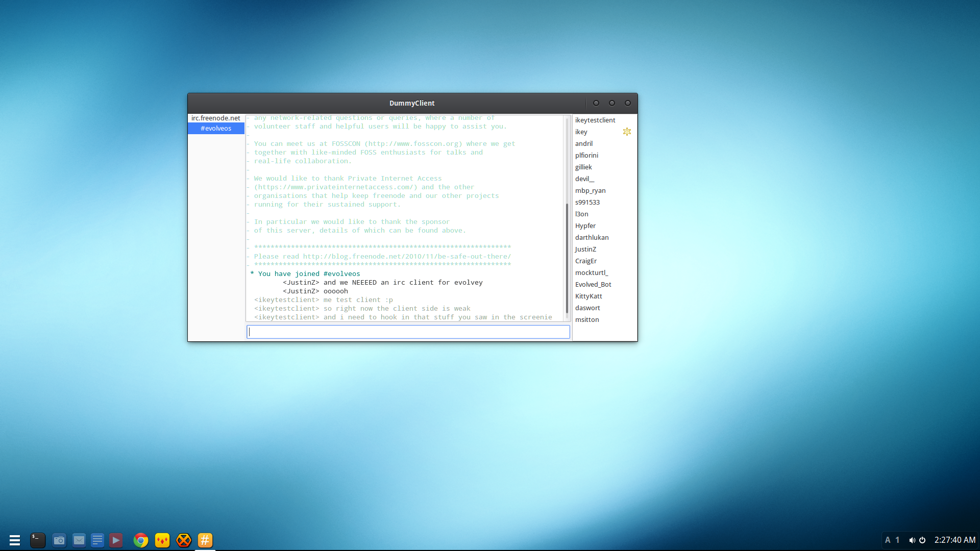Open the power menu icon
Viewport: 980px width, 551px height.
pyautogui.click(x=922, y=540)
